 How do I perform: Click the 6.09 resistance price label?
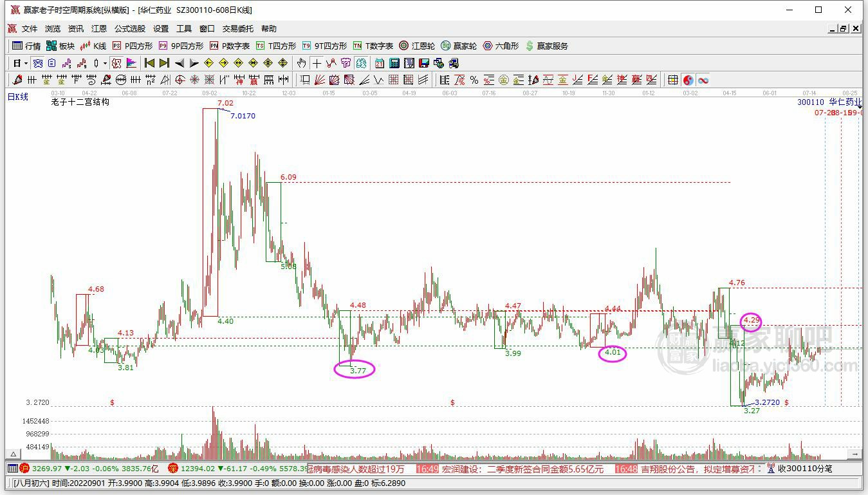288,177
